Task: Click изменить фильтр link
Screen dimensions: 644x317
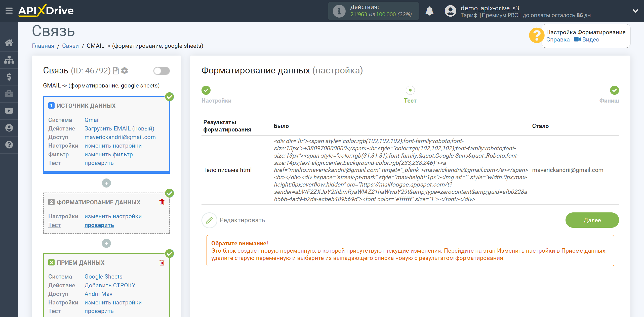Action: (108, 154)
